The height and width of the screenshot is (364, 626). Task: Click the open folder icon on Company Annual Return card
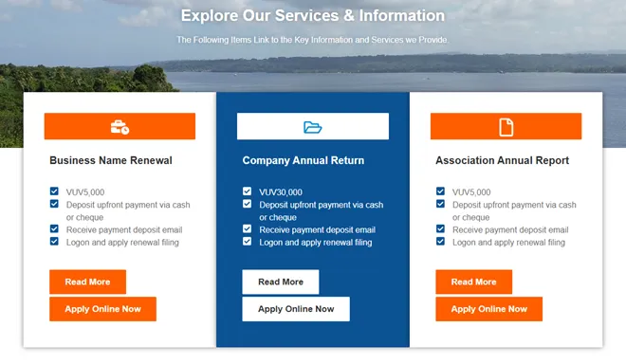click(x=313, y=127)
